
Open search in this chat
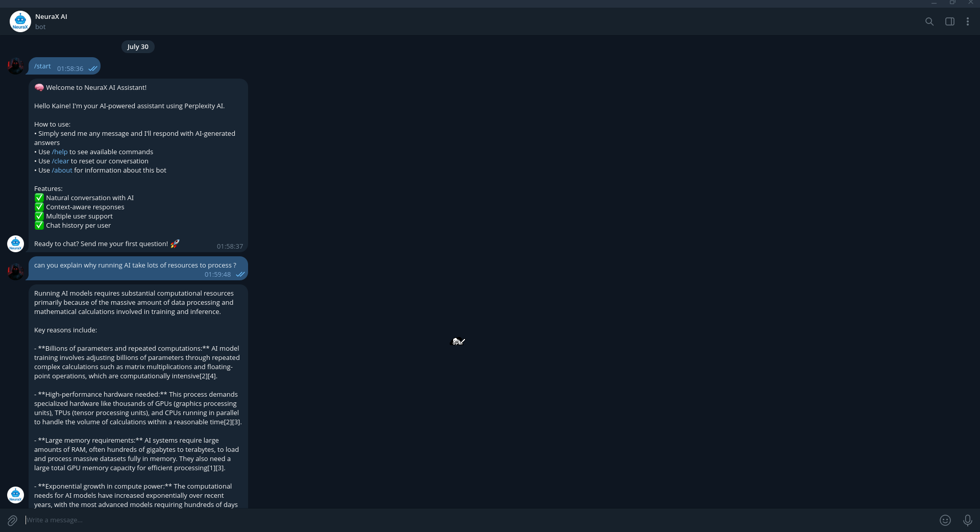tap(929, 21)
